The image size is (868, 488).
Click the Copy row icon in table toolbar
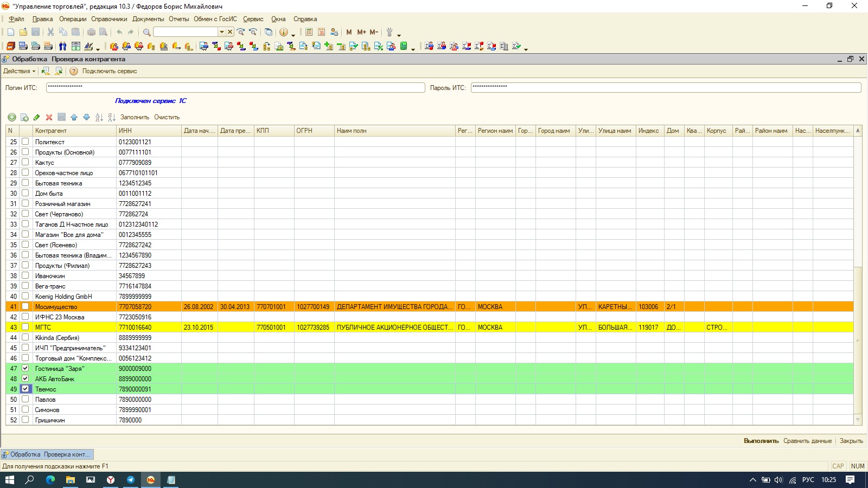(24, 117)
